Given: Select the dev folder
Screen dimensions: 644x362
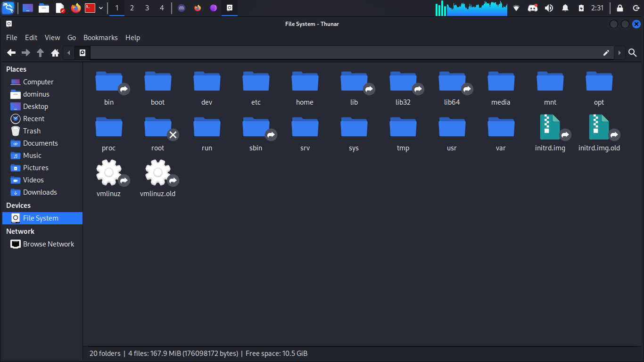Looking at the screenshot, I should coord(207,82).
